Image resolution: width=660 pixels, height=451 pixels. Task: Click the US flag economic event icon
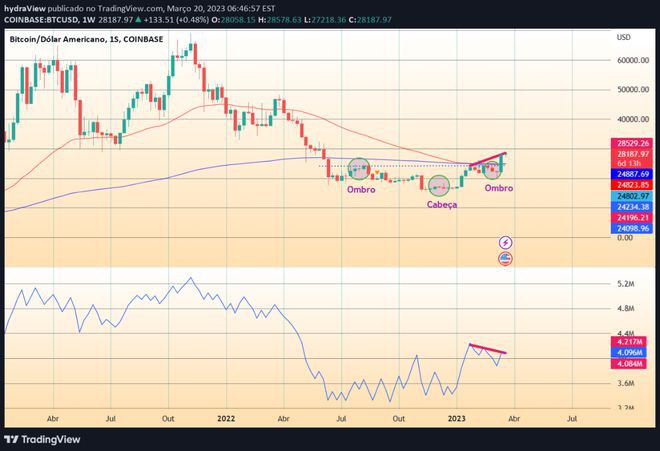pyautogui.click(x=505, y=259)
